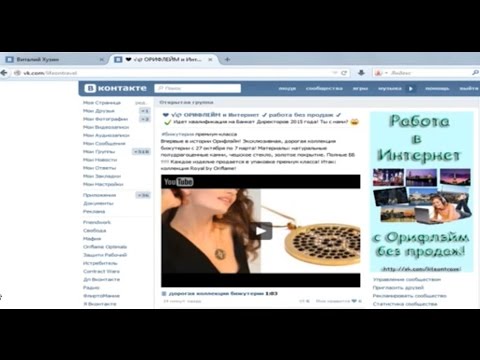The image size is (480, 360).
Task: Click the counter badge next to Приложения
Action: pos(143,195)
